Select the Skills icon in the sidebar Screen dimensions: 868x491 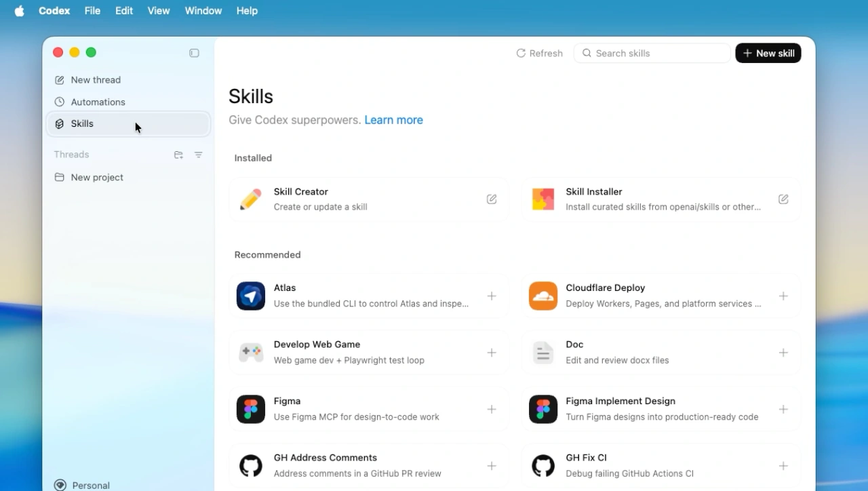point(60,123)
